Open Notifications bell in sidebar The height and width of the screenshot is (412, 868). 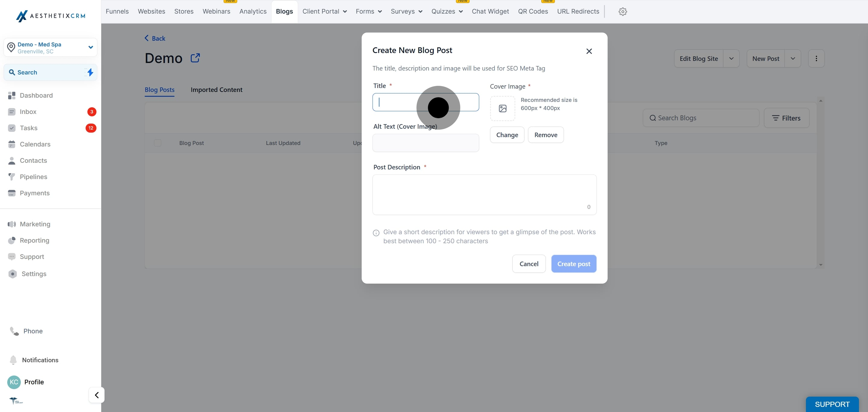click(14, 360)
